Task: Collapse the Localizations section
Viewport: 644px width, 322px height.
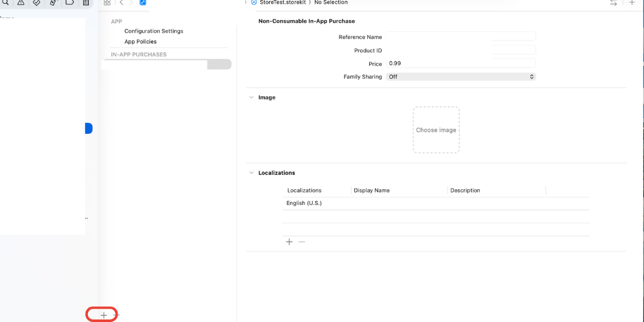Action: tap(252, 173)
